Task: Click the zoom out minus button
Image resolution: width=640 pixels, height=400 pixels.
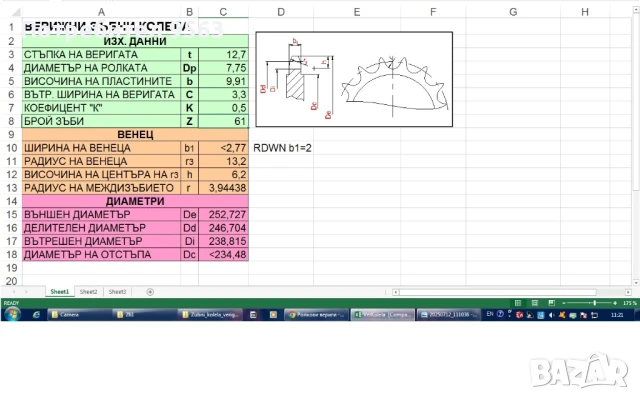Action: 566,302
